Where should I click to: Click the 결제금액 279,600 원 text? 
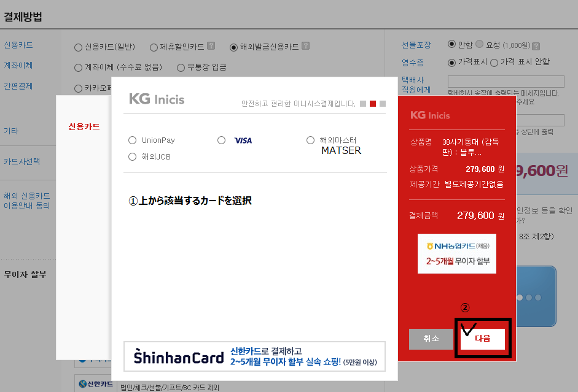coord(457,215)
